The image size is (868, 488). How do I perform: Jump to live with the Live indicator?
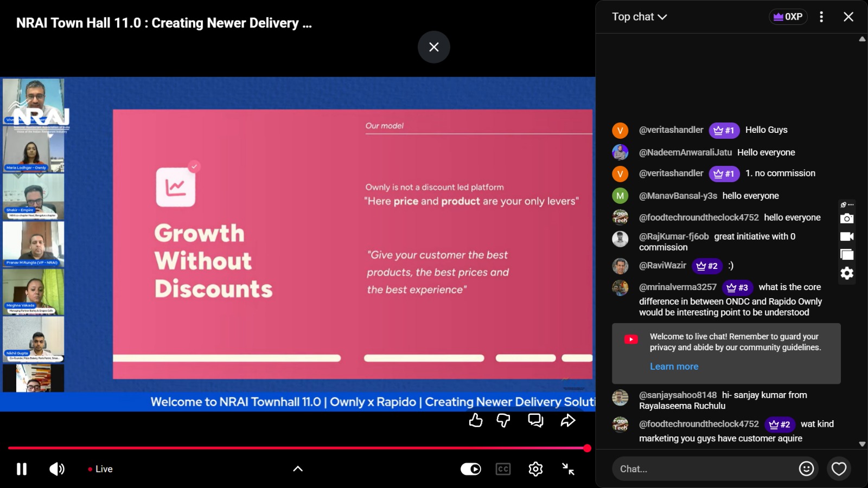click(101, 469)
